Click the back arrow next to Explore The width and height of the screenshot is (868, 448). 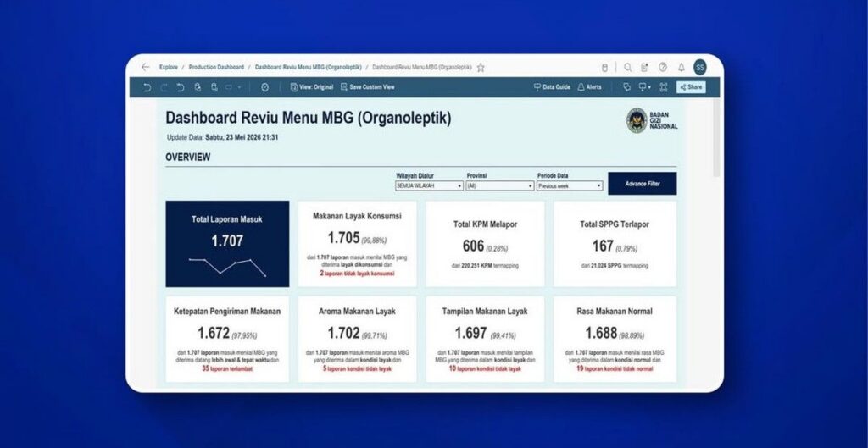click(146, 67)
